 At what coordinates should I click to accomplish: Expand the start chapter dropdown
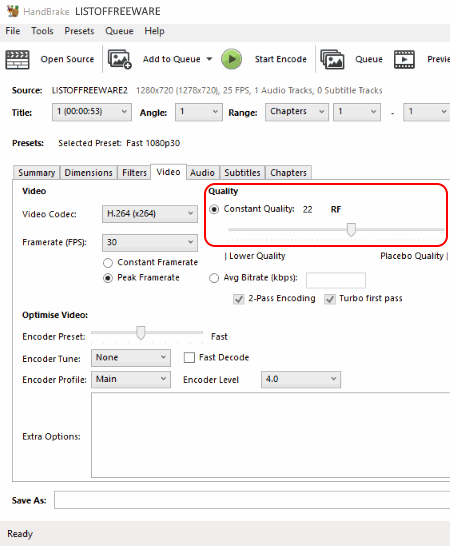point(357,112)
